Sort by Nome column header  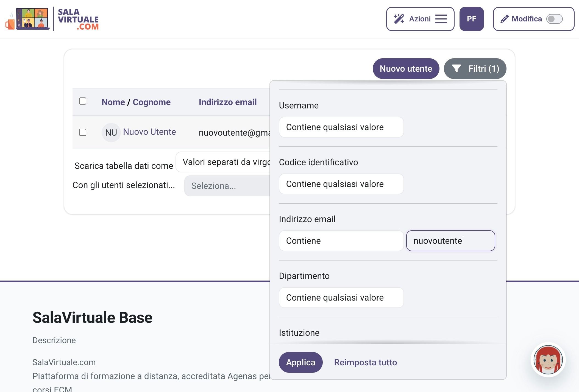[113, 102]
